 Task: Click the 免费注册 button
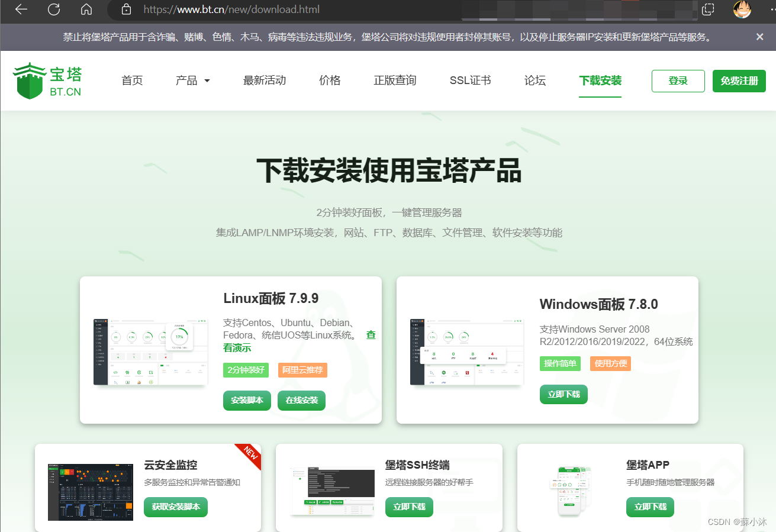point(739,81)
